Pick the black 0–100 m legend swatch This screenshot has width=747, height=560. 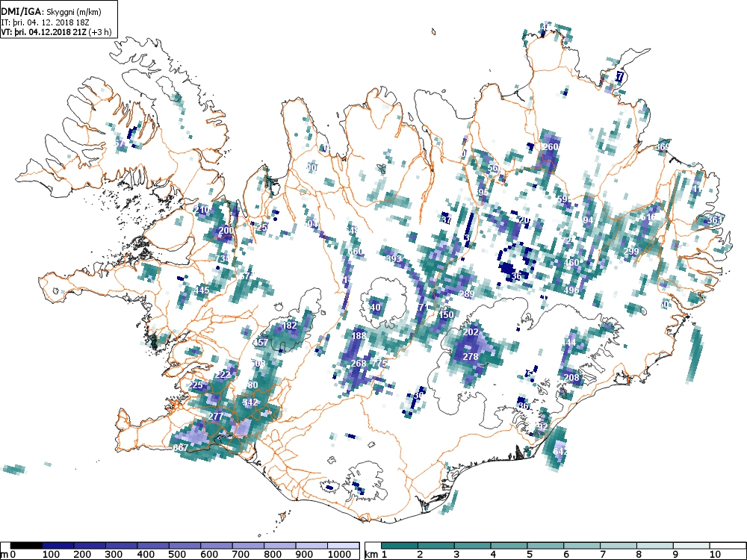[27, 546]
